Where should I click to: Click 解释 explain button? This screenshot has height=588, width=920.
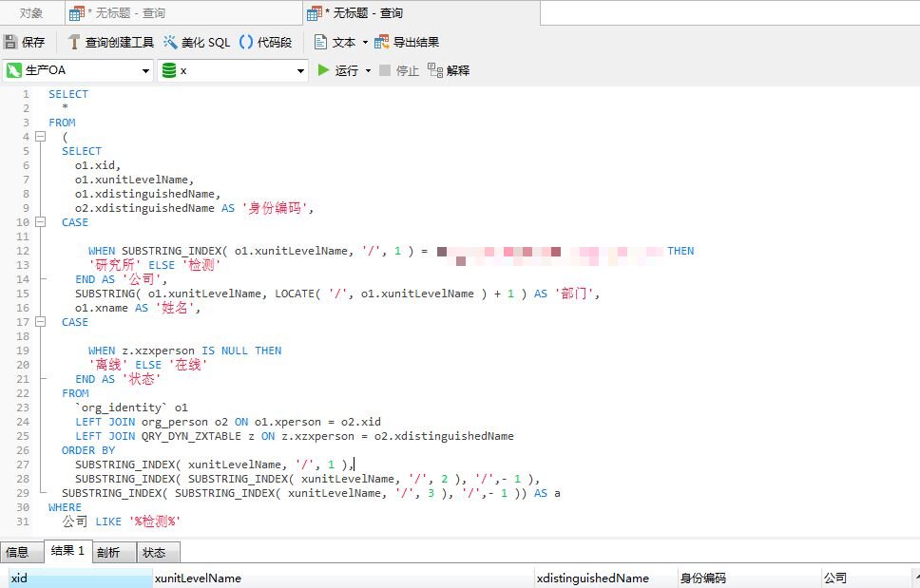click(x=449, y=70)
